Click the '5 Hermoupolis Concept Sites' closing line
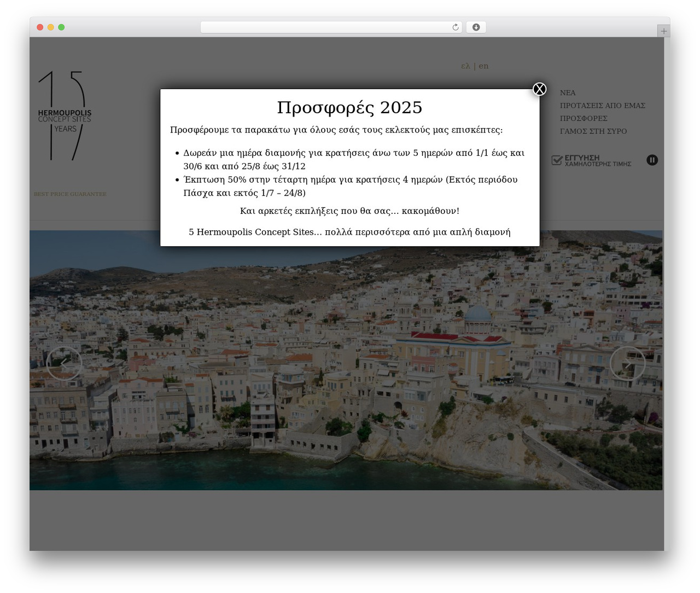 (349, 232)
